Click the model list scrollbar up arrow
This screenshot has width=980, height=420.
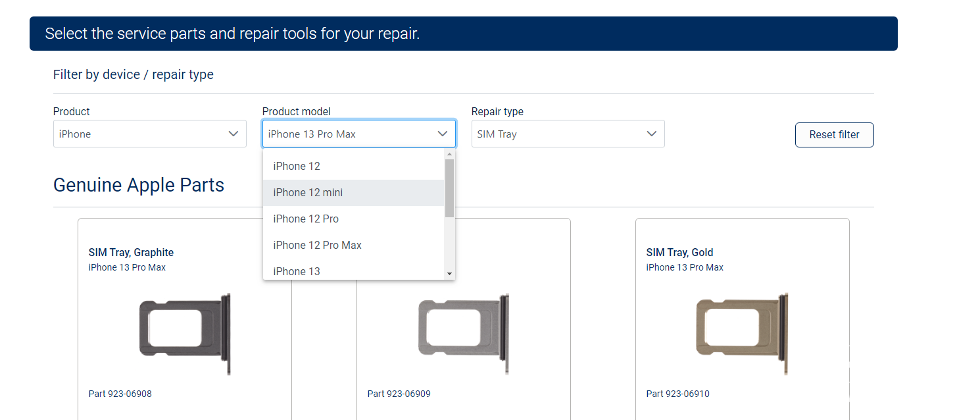coord(450,155)
